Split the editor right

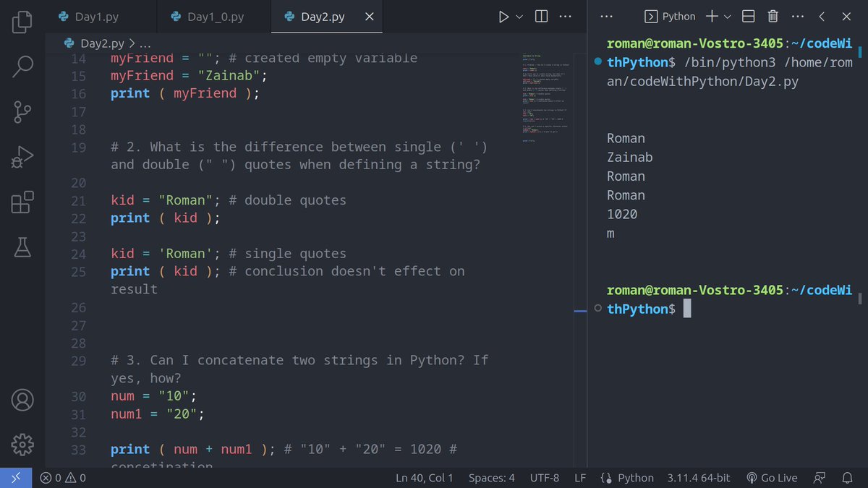[542, 17]
